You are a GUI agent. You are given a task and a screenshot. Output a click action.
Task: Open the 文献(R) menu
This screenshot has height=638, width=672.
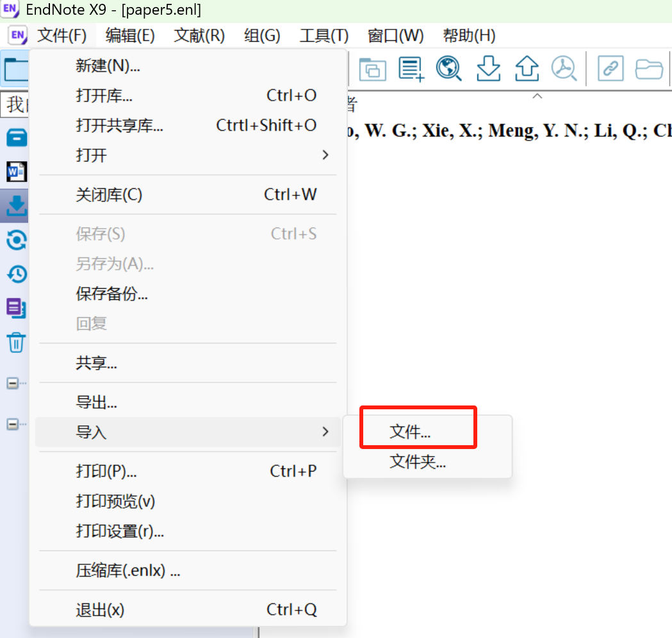pos(199,36)
